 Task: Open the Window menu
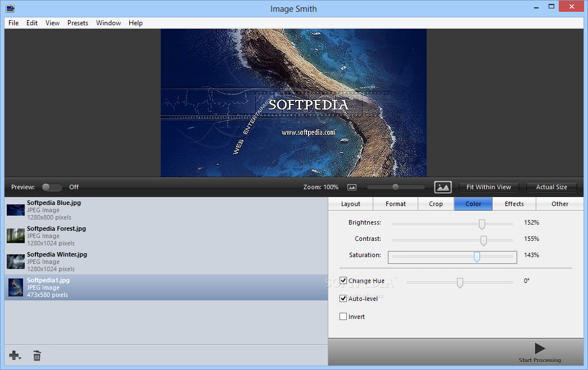coord(108,23)
